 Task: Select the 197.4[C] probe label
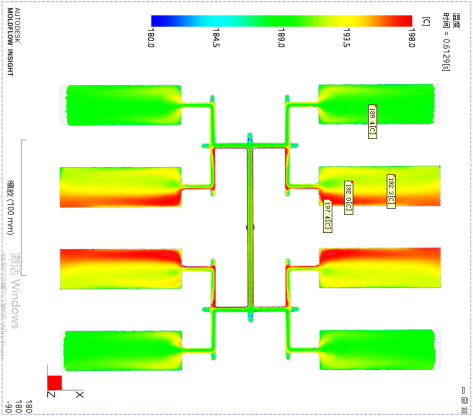[x=328, y=216]
